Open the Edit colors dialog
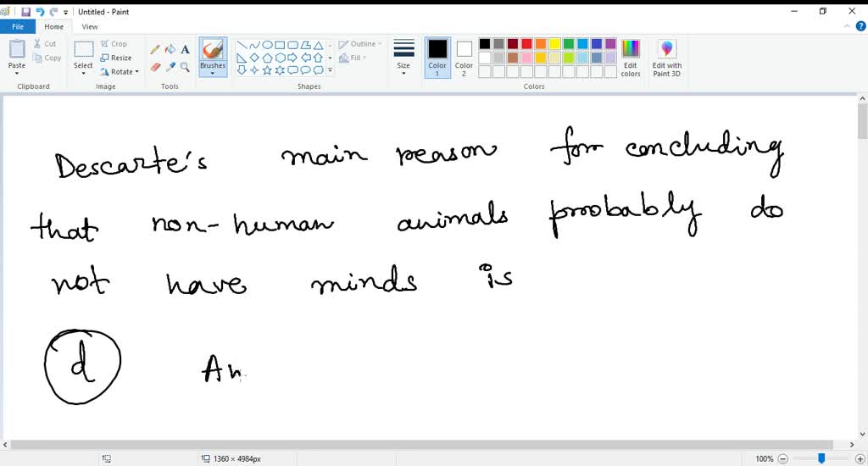This screenshot has height=466, width=868. click(631, 58)
